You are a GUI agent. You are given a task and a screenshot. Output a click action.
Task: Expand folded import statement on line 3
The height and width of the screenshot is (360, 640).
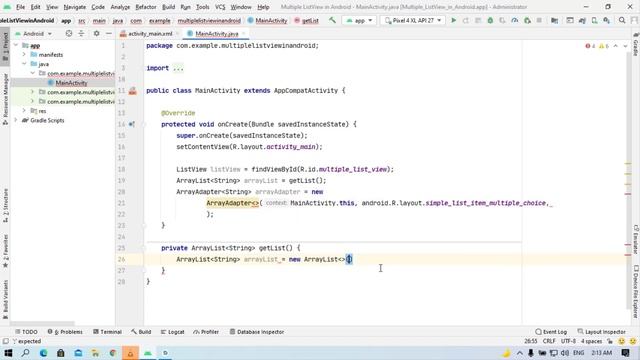(178, 68)
